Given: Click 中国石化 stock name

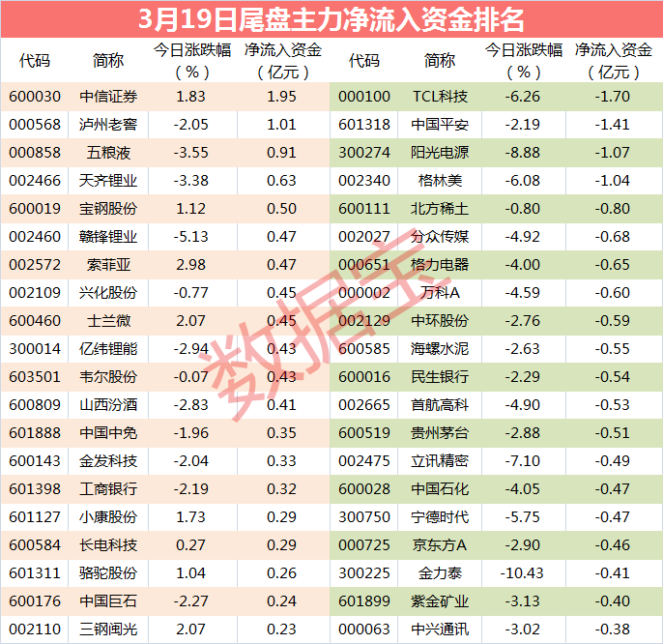Looking at the screenshot, I should pyautogui.click(x=440, y=489).
